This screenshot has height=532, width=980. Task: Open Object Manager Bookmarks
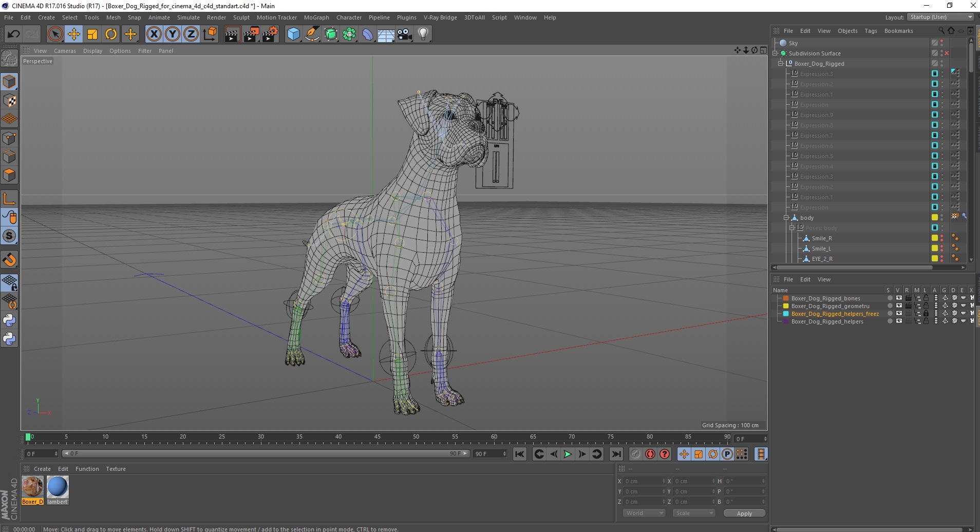pyautogui.click(x=898, y=31)
